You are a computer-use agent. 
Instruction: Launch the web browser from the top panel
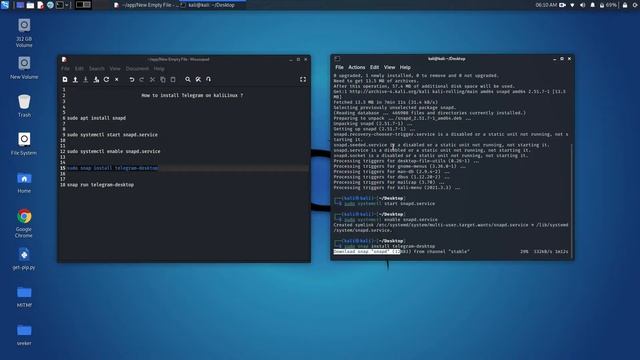(50, 5)
